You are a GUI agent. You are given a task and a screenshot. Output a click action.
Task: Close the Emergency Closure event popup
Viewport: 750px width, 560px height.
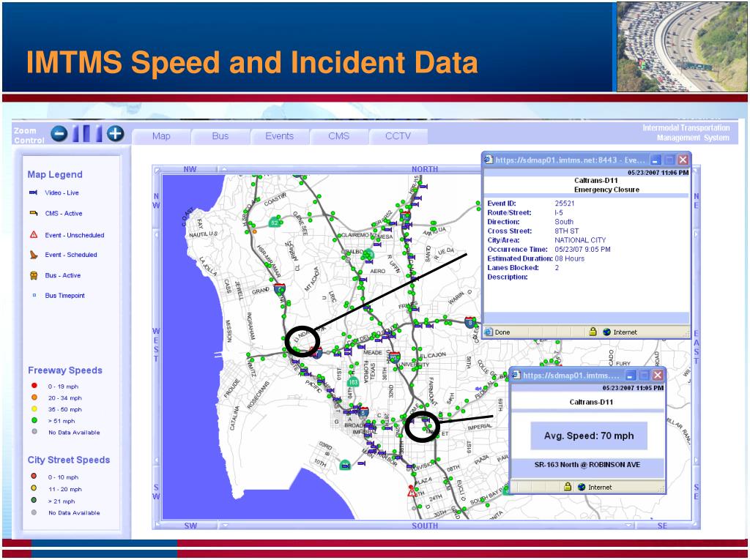[683, 160]
